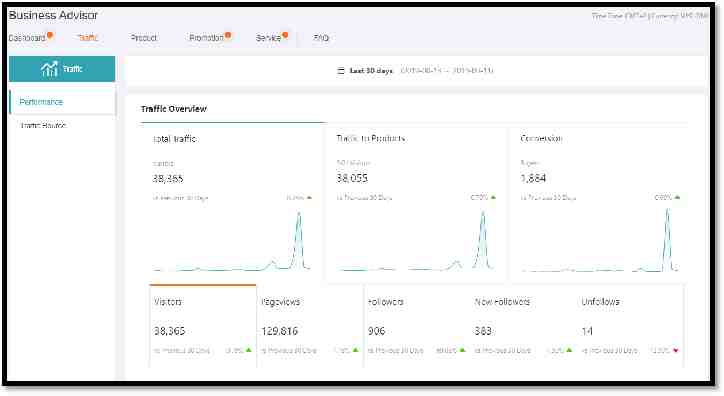The height and width of the screenshot is (396, 724).
Task: Open the Dashboard tab
Action: (x=27, y=38)
